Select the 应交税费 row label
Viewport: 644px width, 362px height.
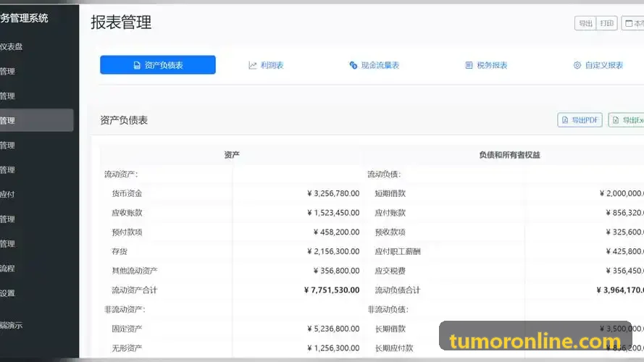coord(390,271)
